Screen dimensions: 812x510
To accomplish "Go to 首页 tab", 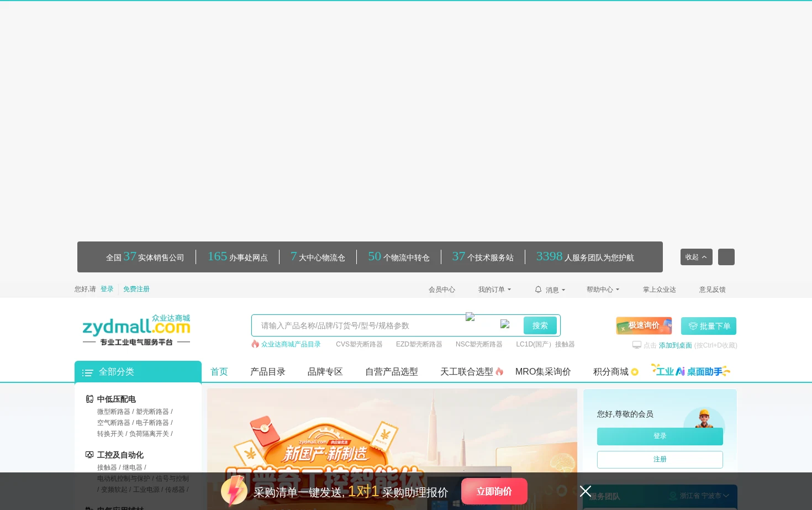I will (x=219, y=371).
